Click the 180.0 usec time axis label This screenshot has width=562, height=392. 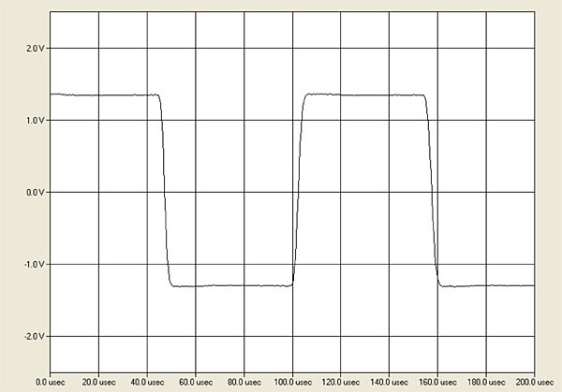pyautogui.click(x=487, y=382)
